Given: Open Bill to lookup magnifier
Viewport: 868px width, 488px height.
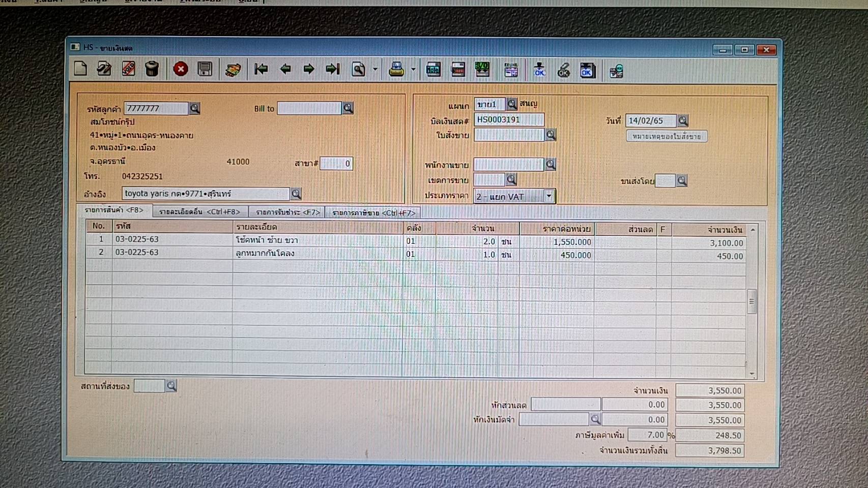Looking at the screenshot, I should 348,108.
